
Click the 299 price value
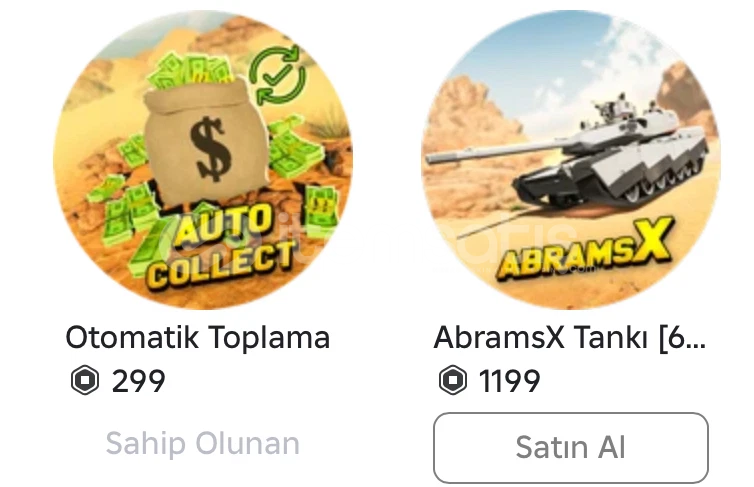[x=138, y=381]
